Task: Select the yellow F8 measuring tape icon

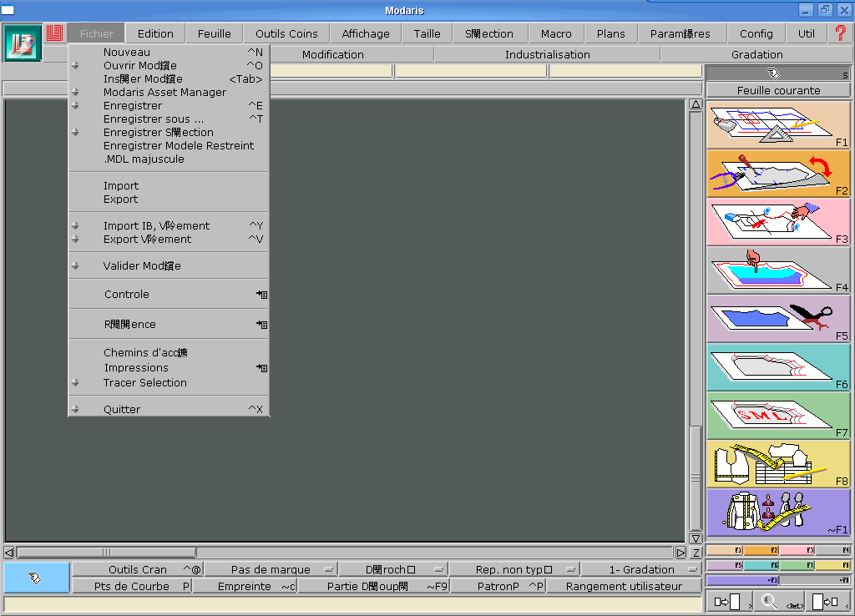Action: pos(778,464)
